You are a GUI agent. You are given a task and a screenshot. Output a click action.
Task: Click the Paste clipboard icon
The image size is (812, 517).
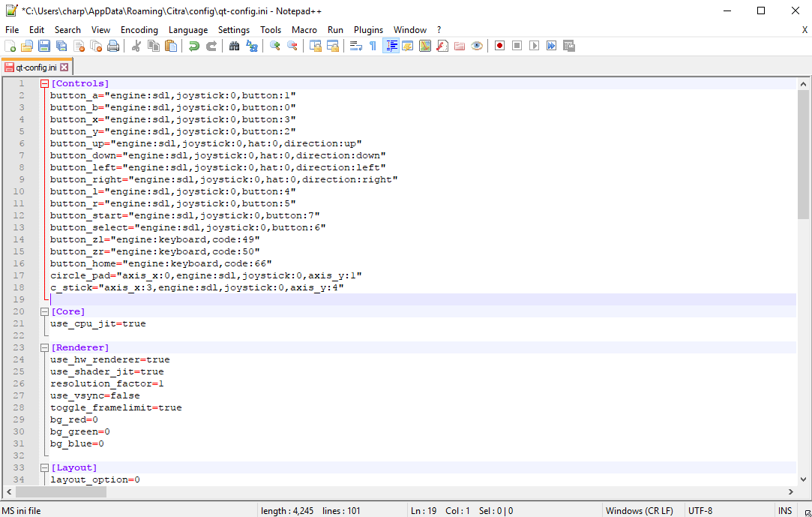[171, 46]
